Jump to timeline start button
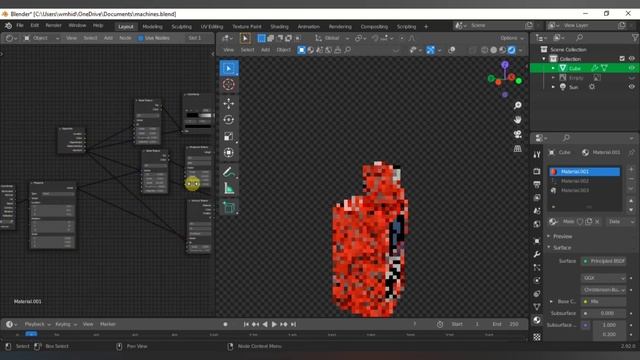 point(246,324)
